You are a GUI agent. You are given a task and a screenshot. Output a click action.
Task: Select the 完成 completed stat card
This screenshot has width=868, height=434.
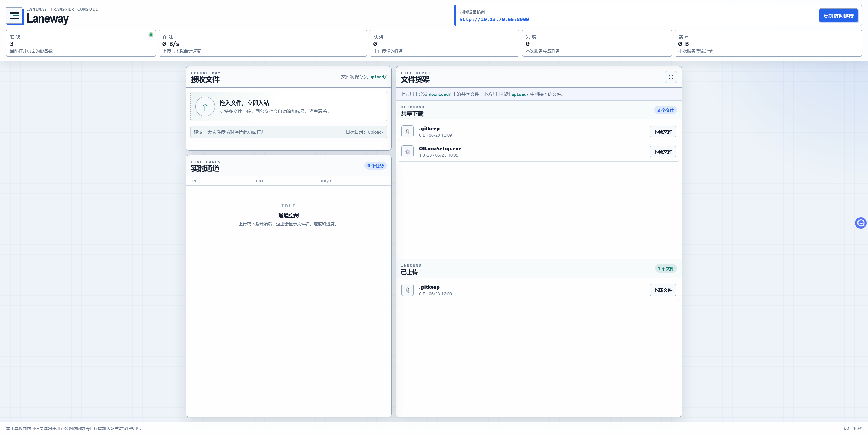597,43
